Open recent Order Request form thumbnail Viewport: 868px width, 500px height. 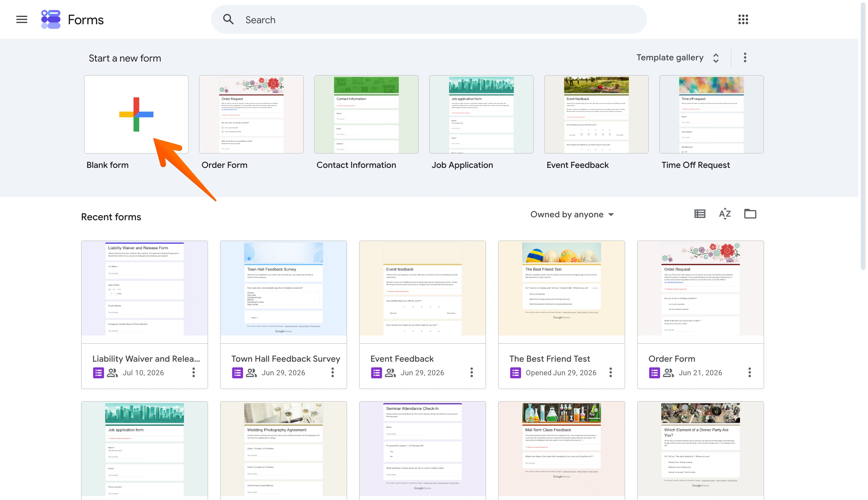(x=700, y=292)
